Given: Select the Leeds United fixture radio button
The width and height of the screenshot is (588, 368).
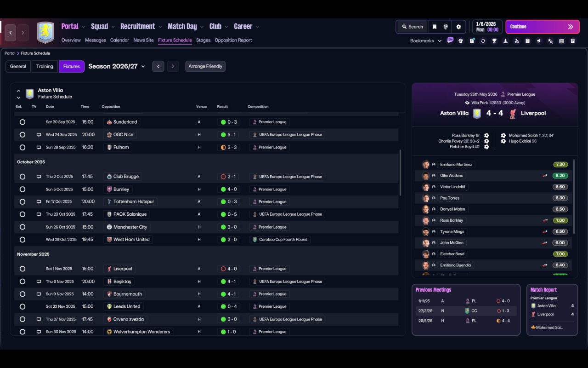Looking at the screenshot, I should (23, 306).
